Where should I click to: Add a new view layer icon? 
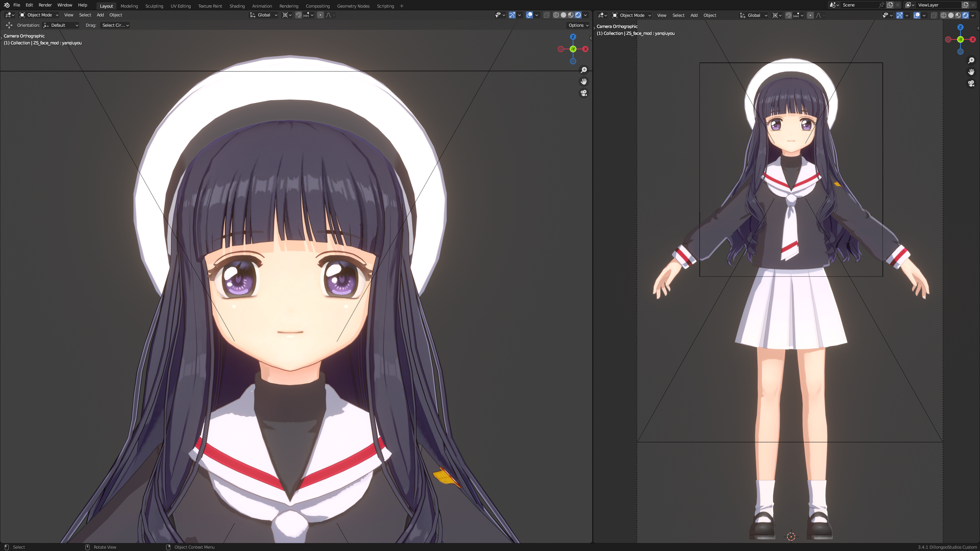[x=965, y=5]
